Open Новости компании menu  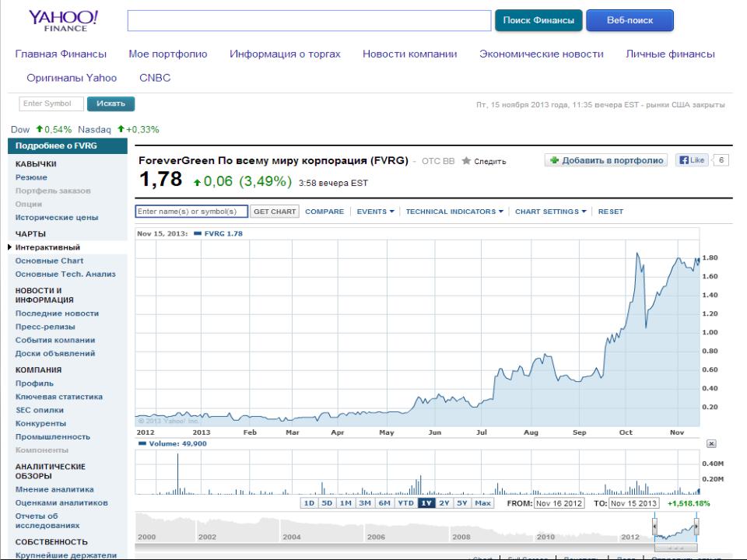410,54
